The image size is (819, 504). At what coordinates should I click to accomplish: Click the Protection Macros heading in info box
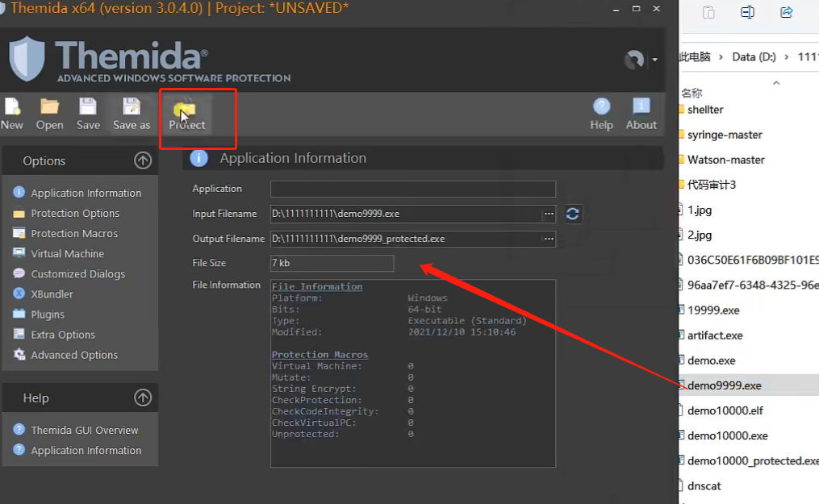(x=320, y=355)
